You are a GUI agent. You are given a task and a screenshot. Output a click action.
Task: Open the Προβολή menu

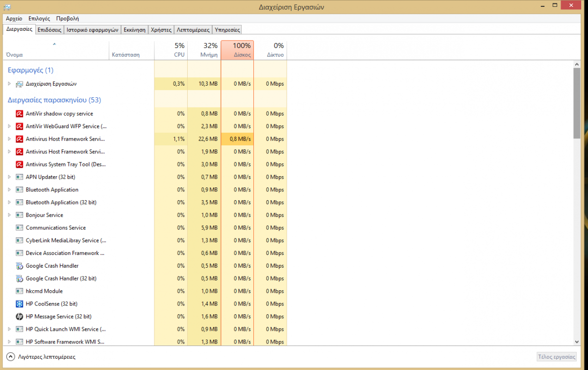coord(67,19)
